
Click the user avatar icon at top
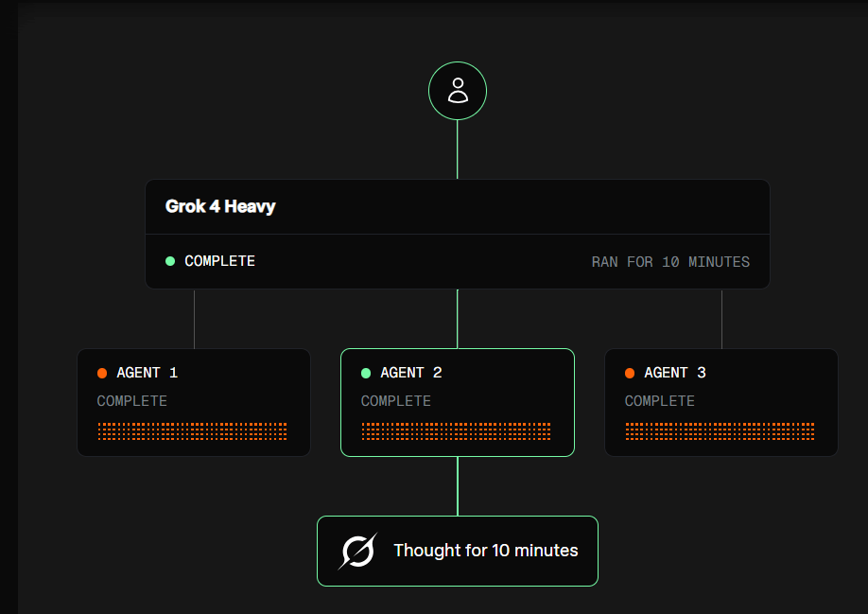(x=458, y=91)
